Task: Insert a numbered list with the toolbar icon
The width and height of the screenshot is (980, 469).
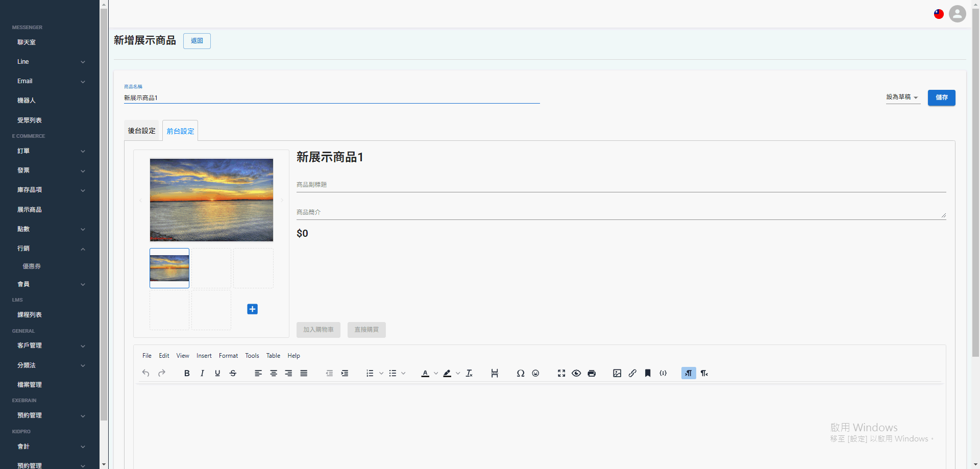Action: pyautogui.click(x=370, y=373)
